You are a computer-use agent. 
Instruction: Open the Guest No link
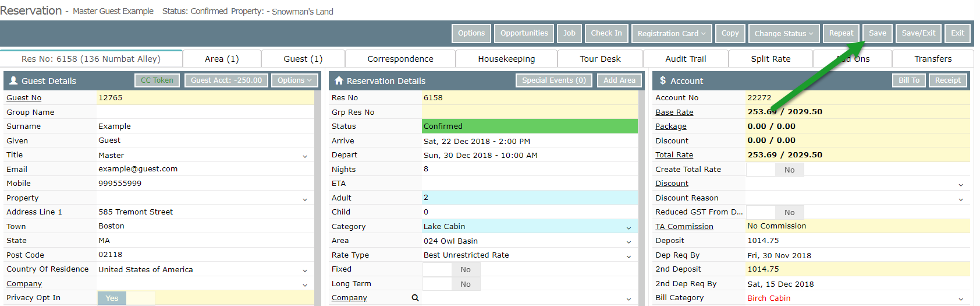point(24,98)
